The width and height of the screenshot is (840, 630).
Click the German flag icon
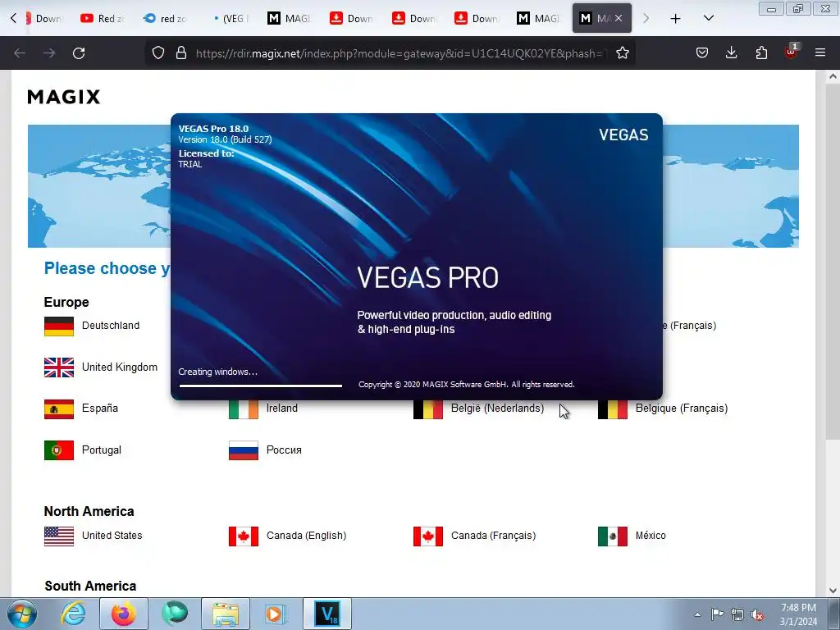point(59,326)
